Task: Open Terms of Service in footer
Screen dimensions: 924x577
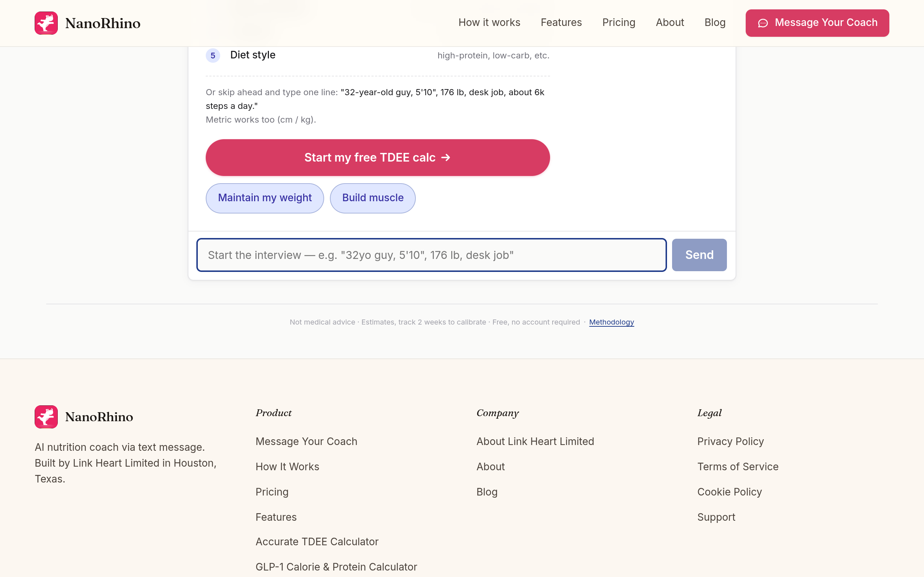Action: (x=737, y=466)
